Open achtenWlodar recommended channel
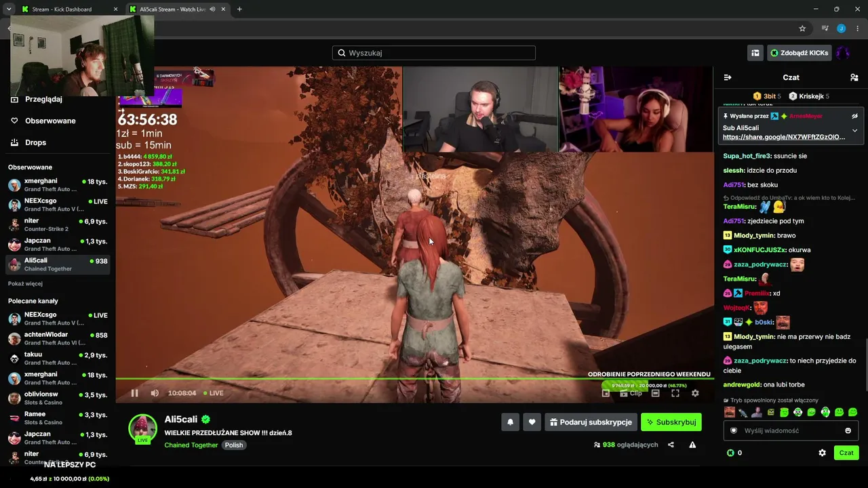 point(58,338)
